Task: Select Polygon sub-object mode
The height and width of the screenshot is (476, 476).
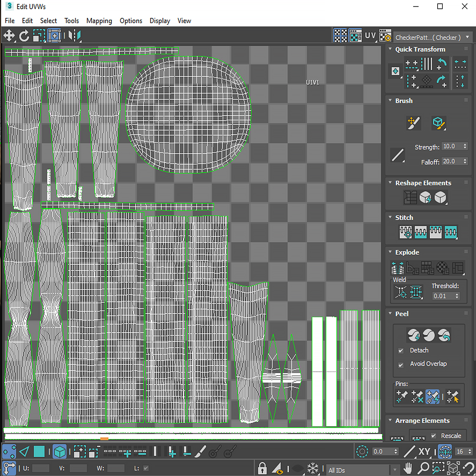Action: pos(39,451)
